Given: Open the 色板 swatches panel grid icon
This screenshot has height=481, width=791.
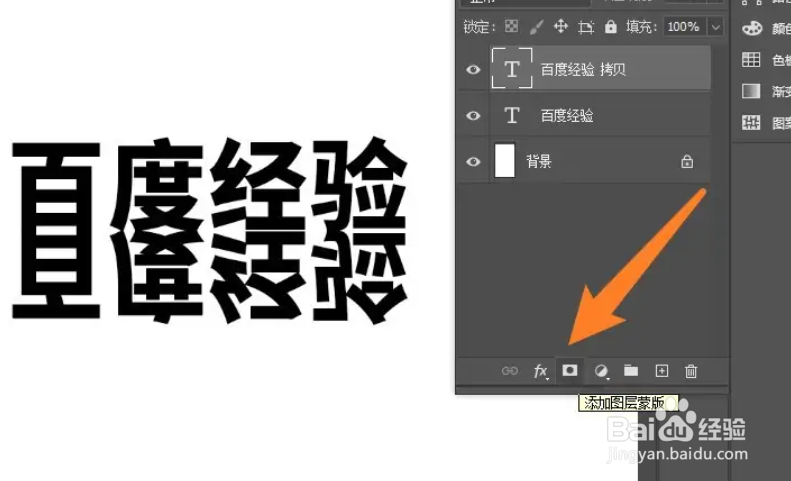Looking at the screenshot, I should [751, 59].
